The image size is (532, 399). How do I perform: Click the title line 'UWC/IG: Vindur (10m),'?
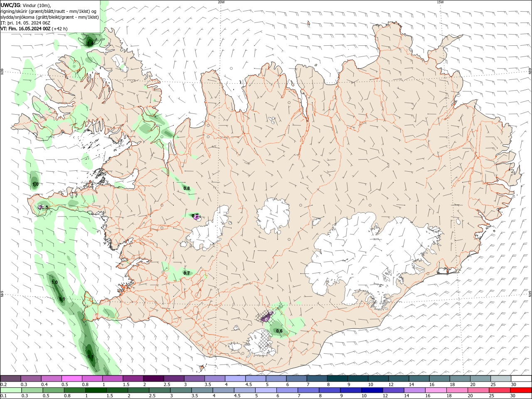coord(27,5)
